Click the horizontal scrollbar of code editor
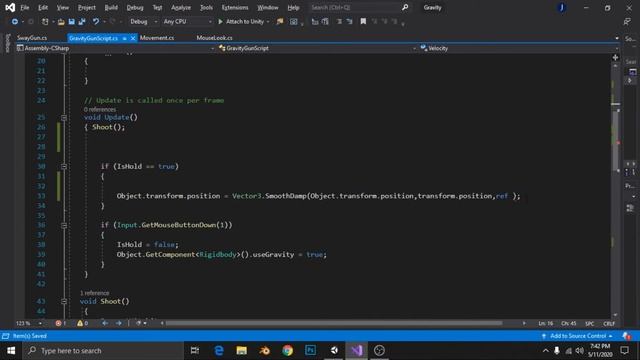640x360 pixels. (334, 323)
